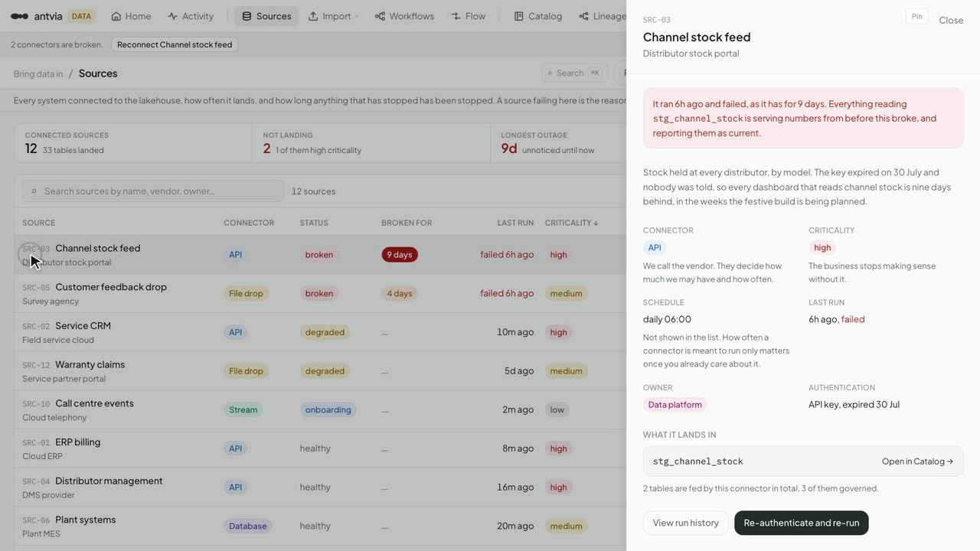Click the Search sources by name field
This screenshot has height=551, width=980.
153,191
